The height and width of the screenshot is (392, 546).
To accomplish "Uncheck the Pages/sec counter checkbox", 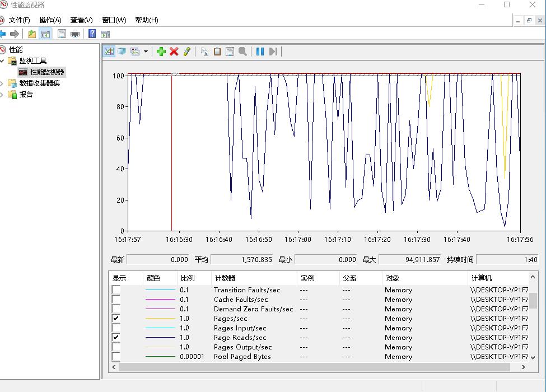I will [x=116, y=319].
